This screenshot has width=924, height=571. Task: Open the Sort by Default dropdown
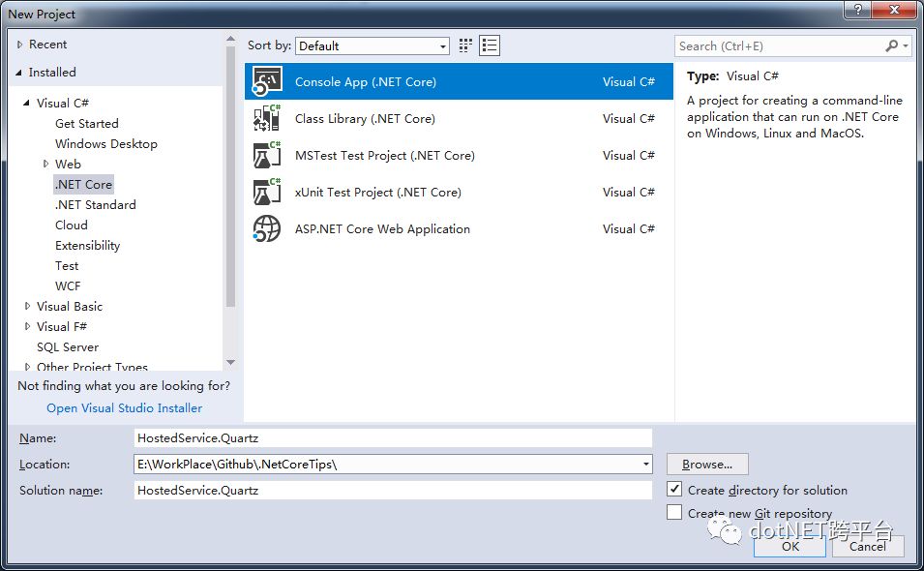(x=373, y=45)
